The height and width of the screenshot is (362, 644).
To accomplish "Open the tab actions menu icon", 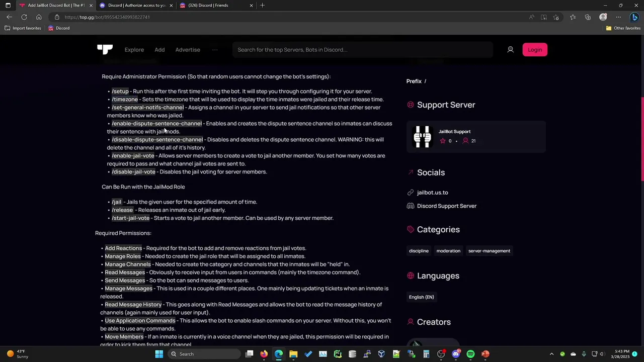I will pos(8,5).
